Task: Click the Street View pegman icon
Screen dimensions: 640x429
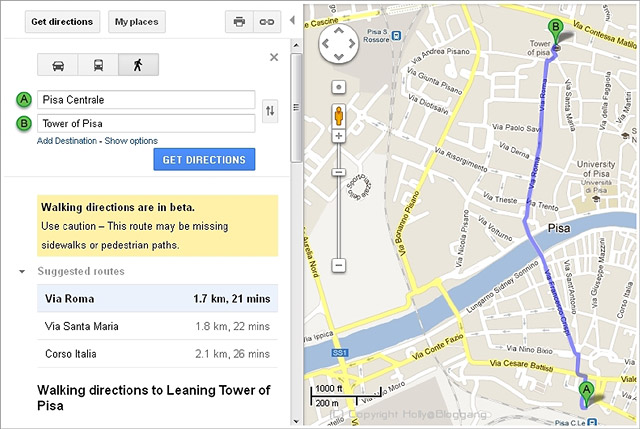Action: [x=339, y=116]
